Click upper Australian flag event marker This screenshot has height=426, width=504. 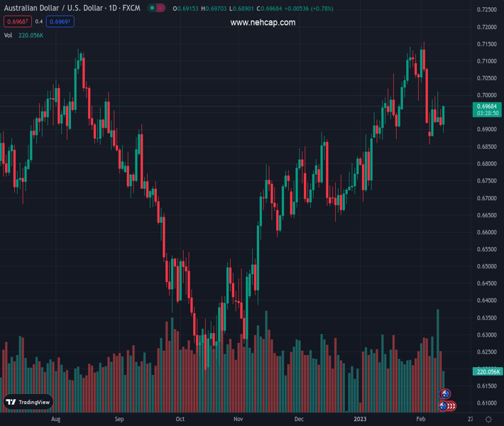(446, 394)
